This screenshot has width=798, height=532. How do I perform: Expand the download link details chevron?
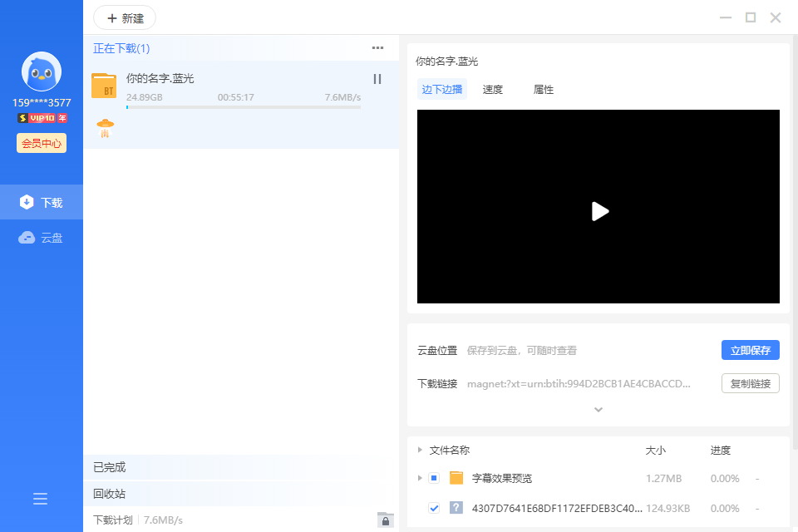click(x=597, y=409)
